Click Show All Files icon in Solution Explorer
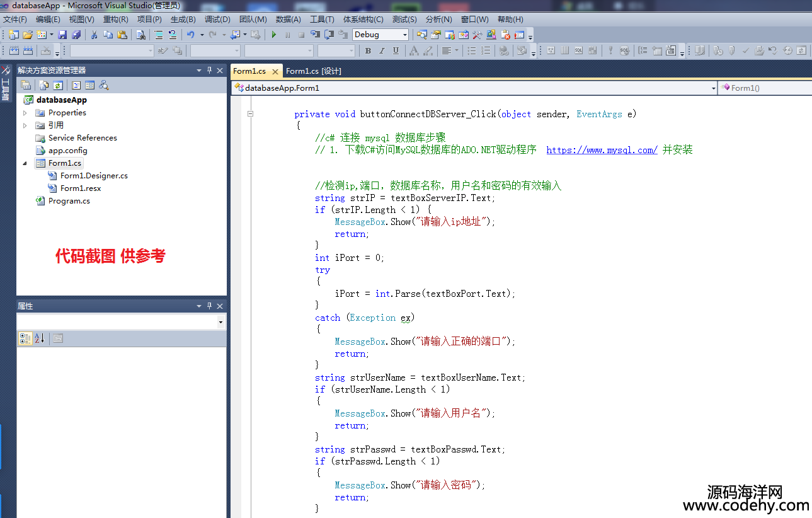The width and height of the screenshot is (812, 518). (x=43, y=85)
